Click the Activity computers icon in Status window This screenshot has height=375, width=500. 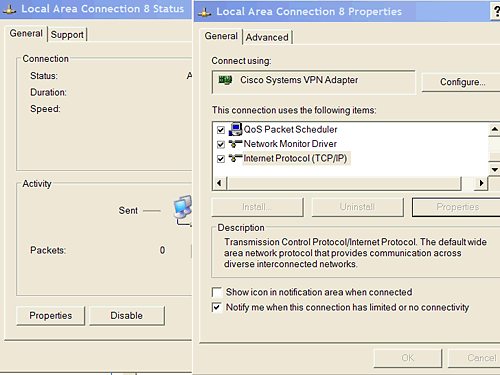tap(183, 211)
